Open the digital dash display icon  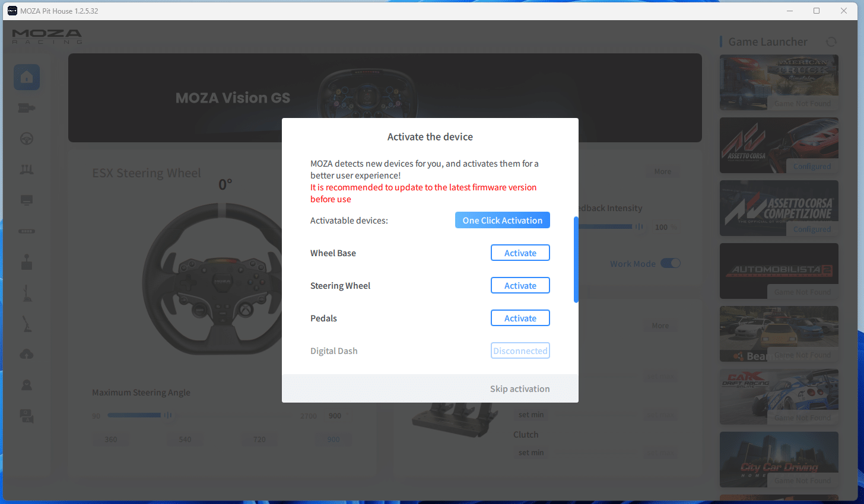[x=27, y=200]
